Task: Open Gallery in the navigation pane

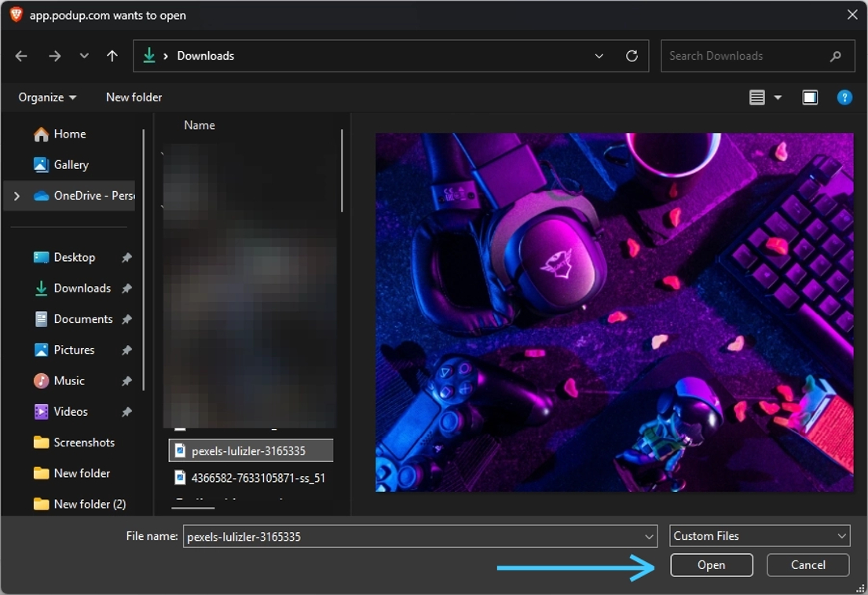Action: 71,165
